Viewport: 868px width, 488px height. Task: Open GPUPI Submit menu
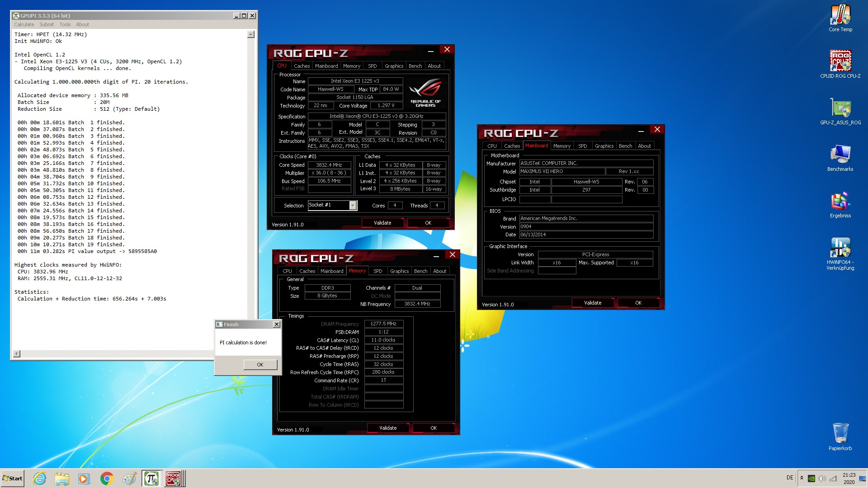pyautogui.click(x=47, y=24)
